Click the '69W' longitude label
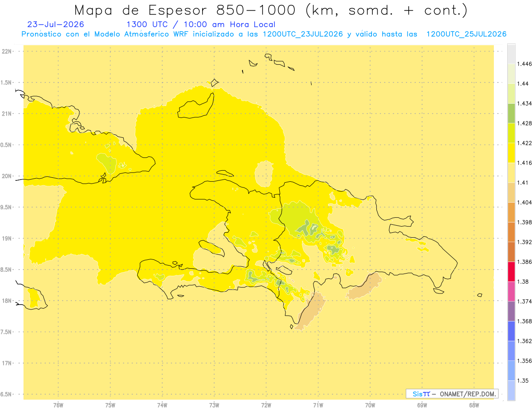Screen dimensions: 532x411 click(x=422, y=406)
